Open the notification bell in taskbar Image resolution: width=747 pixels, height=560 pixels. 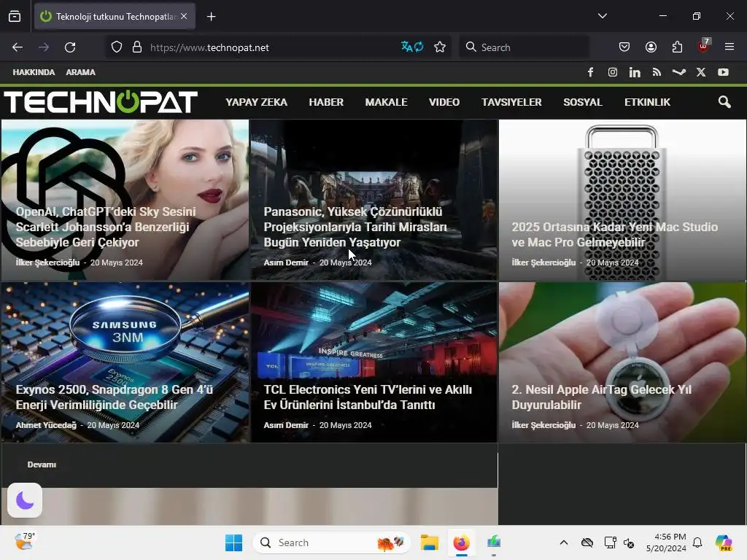[x=697, y=542]
